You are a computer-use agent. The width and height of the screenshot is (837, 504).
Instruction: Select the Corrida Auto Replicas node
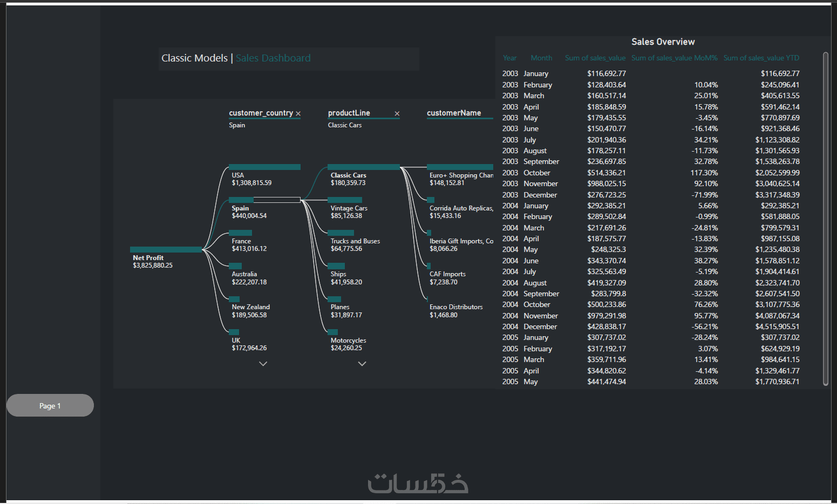point(431,200)
